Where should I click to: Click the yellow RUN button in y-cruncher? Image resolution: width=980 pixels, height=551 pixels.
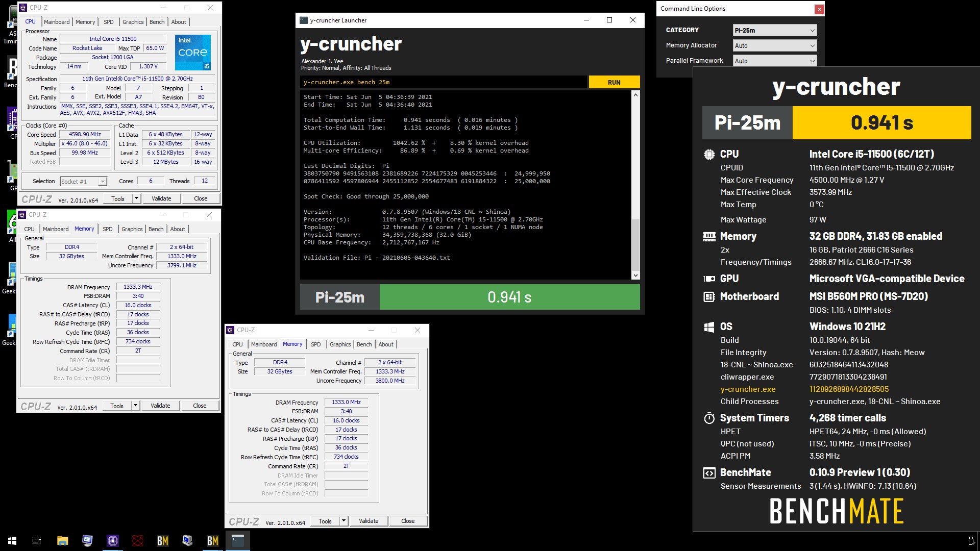[x=614, y=82]
